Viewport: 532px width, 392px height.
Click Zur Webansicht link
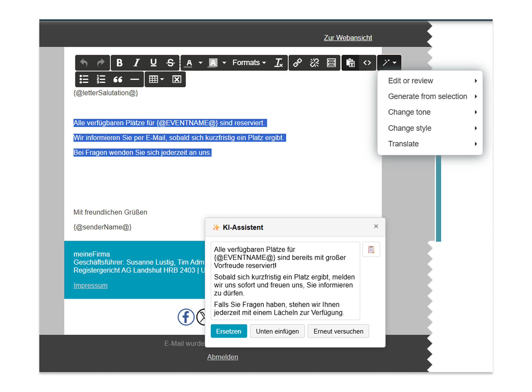coord(348,38)
